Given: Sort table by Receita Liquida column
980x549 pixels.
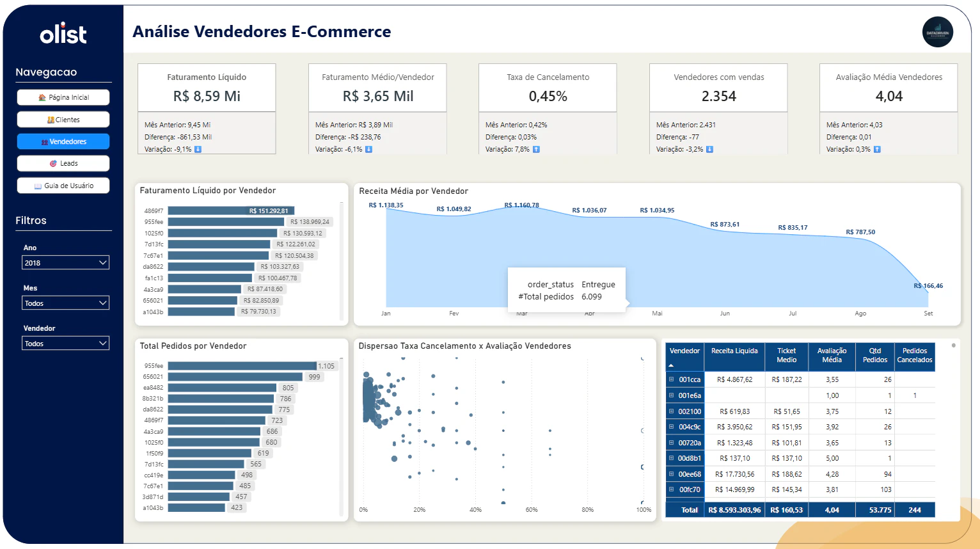Looking at the screenshot, I should (734, 356).
